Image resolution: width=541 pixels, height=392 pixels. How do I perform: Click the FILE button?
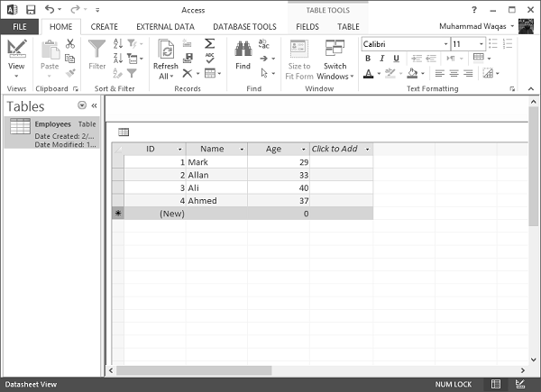click(x=19, y=27)
